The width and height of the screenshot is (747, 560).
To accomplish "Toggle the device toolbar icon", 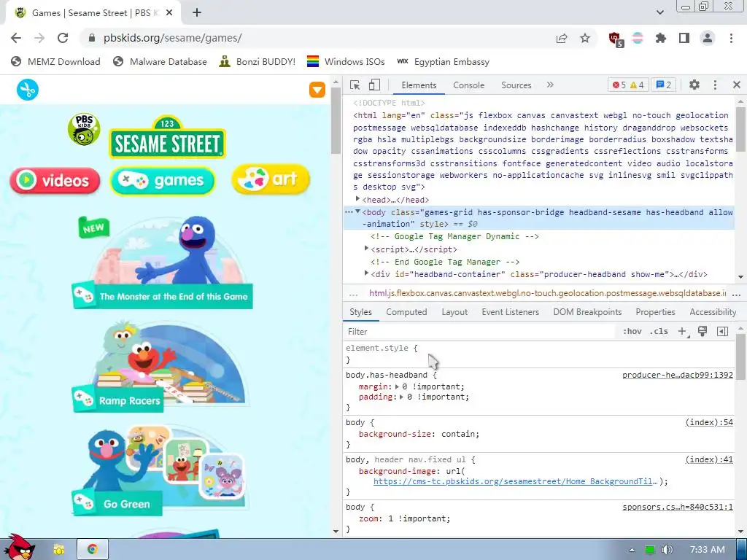I will point(374,85).
